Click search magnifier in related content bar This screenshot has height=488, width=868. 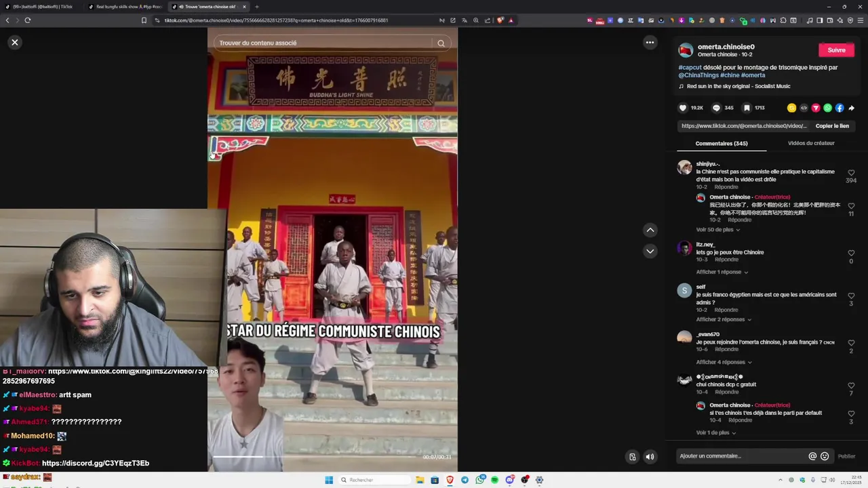441,43
